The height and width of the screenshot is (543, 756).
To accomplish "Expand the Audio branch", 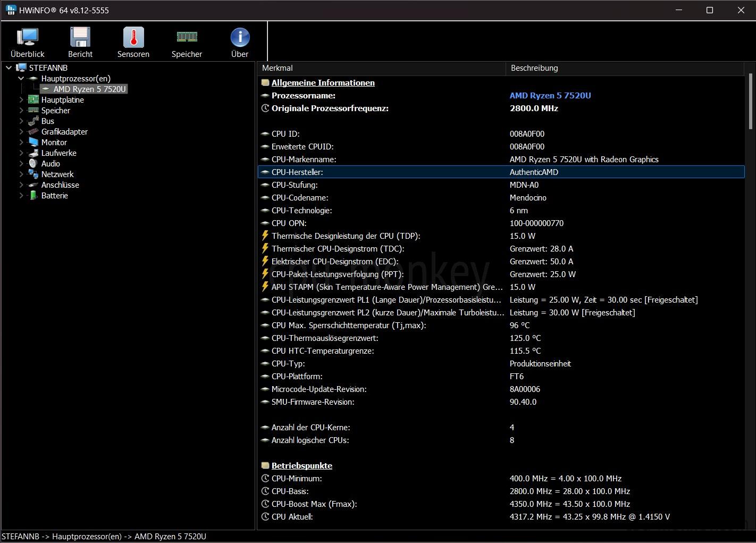I will [x=21, y=164].
